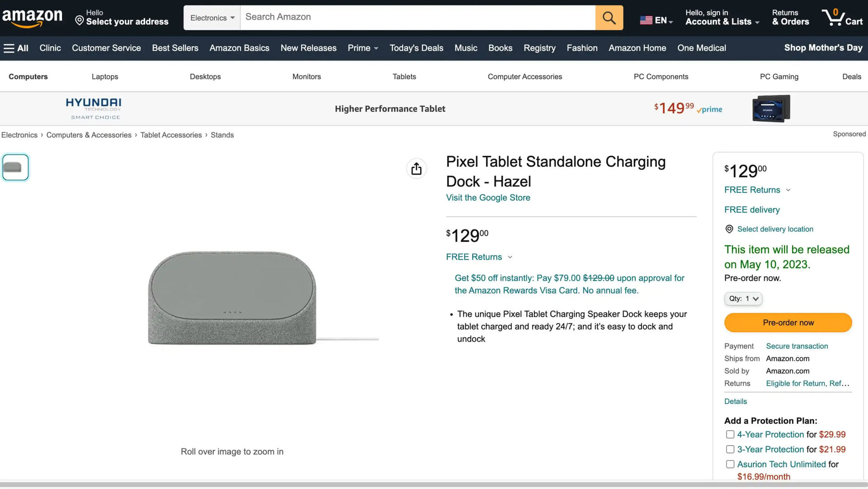
Task: Open the Qty quantity dropdown
Action: [x=743, y=299]
